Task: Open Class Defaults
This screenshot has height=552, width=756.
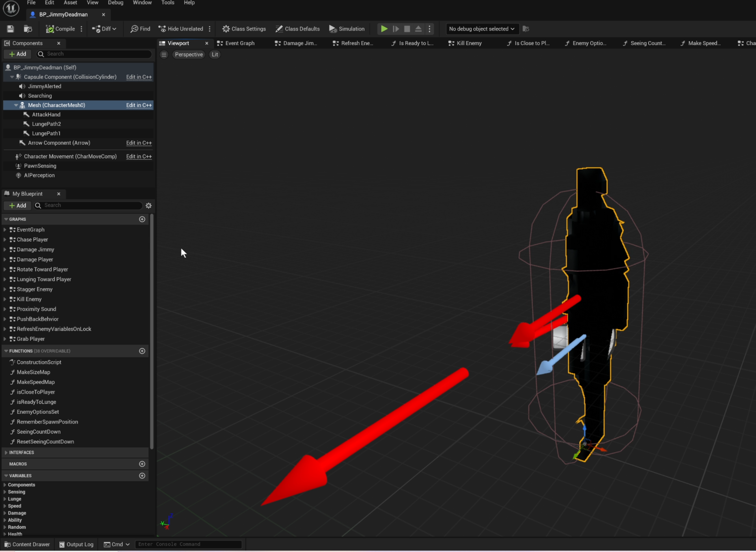Action: coord(297,29)
